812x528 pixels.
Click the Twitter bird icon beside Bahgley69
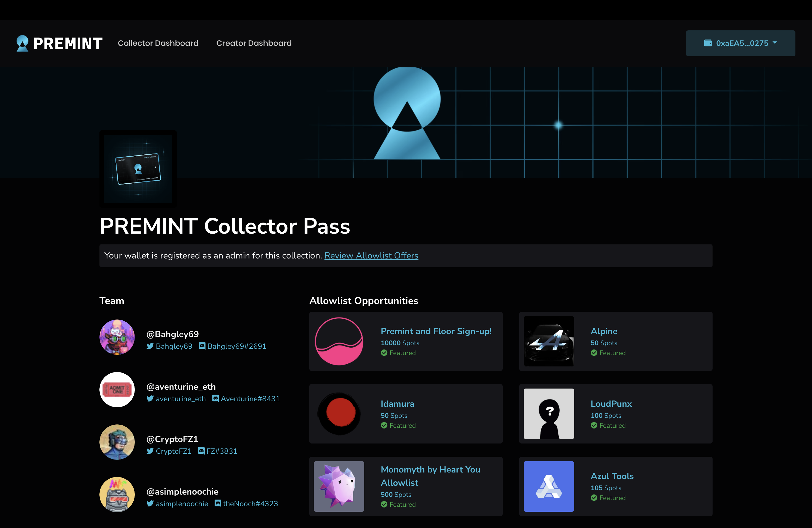coord(150,346)
